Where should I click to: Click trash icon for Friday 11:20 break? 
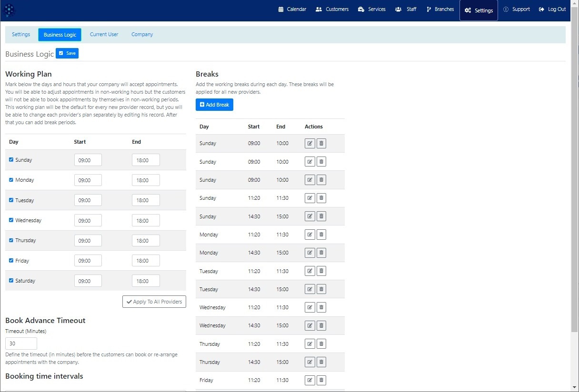coord(321,380)
